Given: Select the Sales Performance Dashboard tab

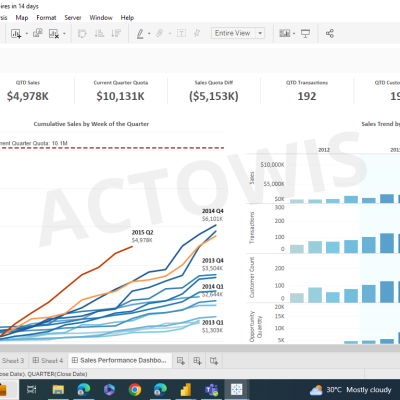Looking at the screenshot, I should (x=119, y=360).
